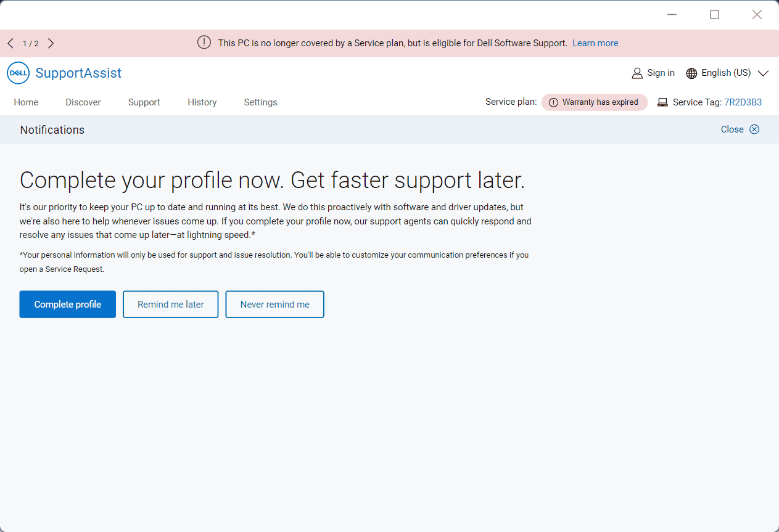Open the Home tab
Screen dimensions: 779x532
26,102
